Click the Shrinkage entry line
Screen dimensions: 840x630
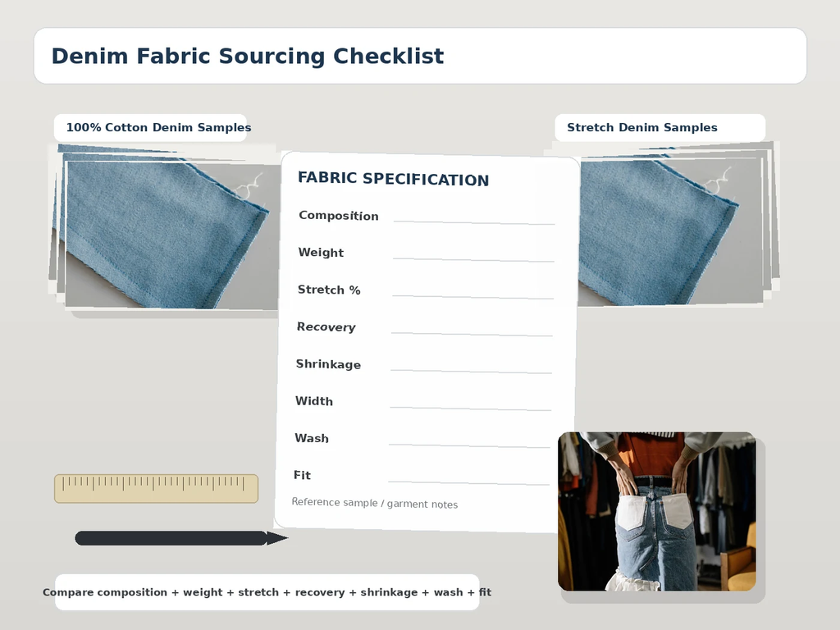point(471,371)
